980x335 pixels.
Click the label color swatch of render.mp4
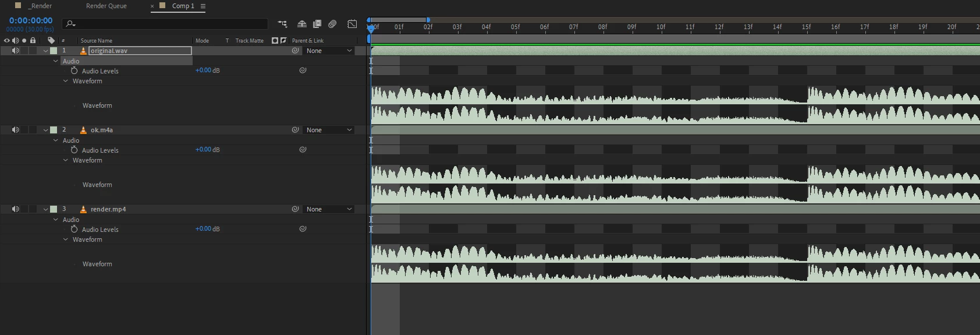54,209
